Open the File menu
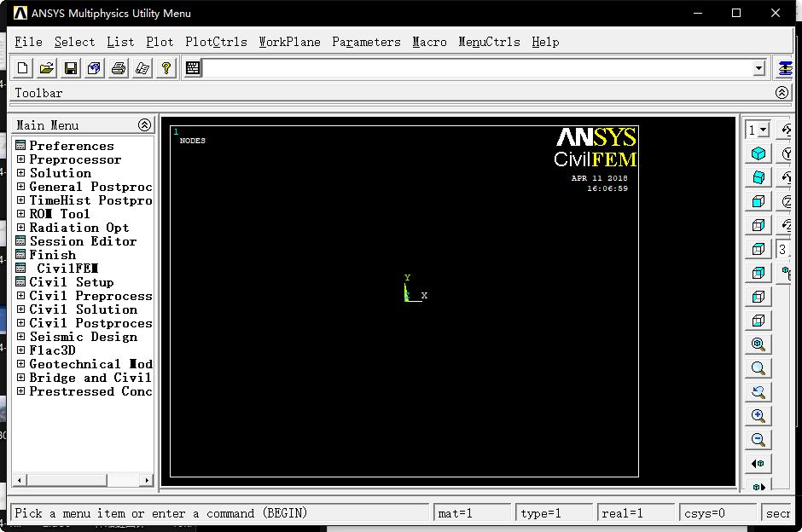This screenshot has height=532, width=802. click(x=29, y=42)
